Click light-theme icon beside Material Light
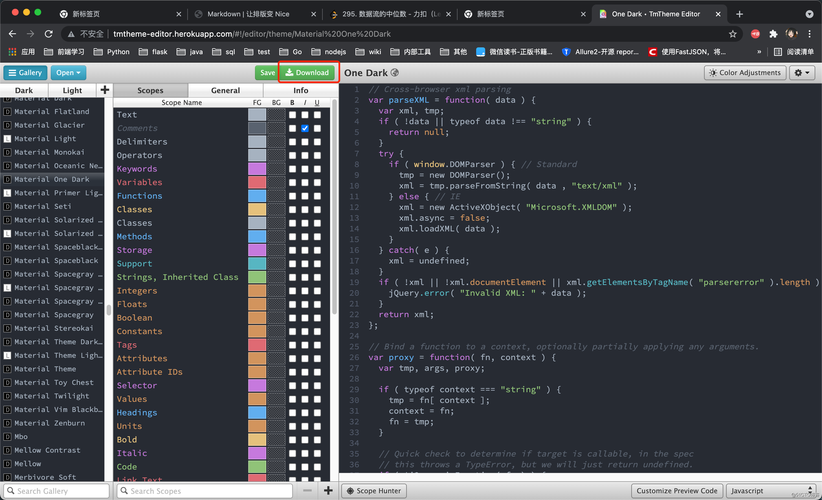Screen dimensions: 822x500 tap(7, 139)
